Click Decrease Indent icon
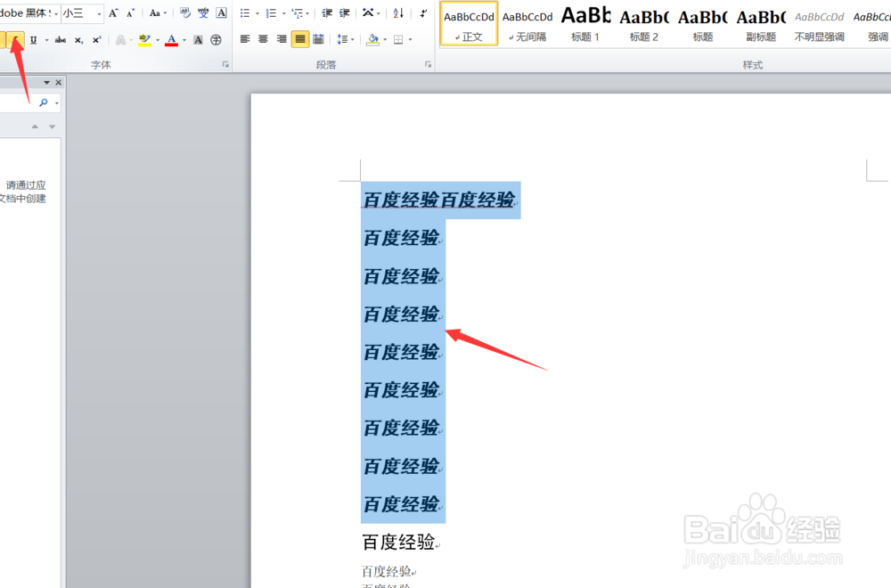This screenshot has width=891, height=588. (x=327, y=13)
